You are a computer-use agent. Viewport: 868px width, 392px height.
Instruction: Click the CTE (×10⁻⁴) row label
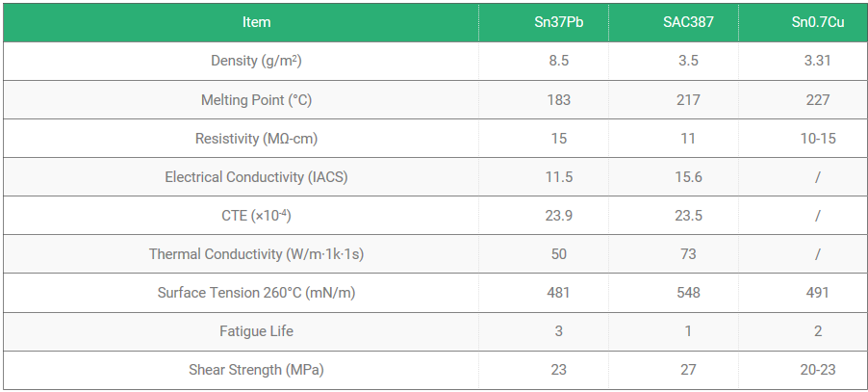256,216
